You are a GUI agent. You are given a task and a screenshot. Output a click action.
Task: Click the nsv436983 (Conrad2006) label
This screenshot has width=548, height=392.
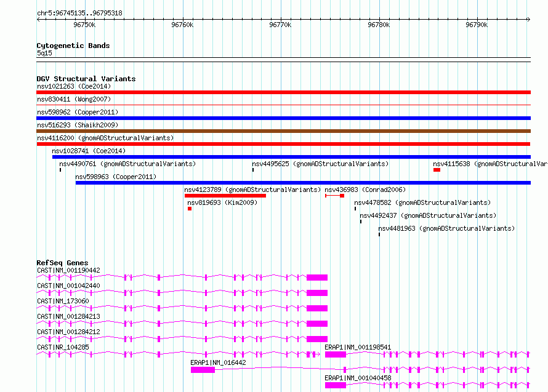[x=365, y=190]
